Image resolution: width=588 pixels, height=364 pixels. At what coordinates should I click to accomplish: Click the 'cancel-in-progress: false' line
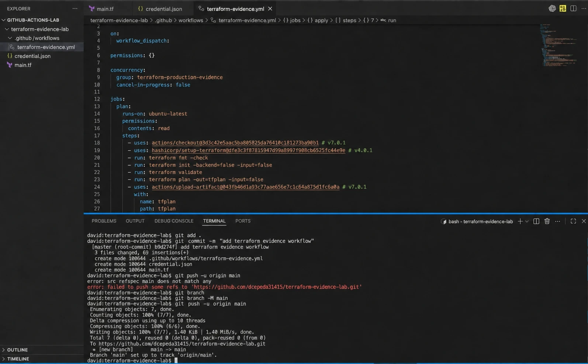pos(153,85)
